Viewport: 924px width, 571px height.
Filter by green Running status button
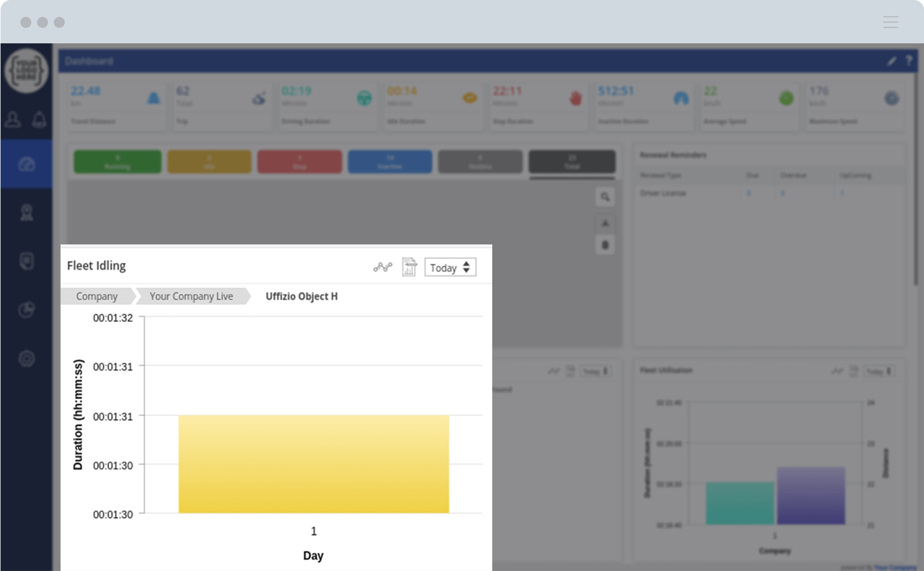[x=117, y=161]
